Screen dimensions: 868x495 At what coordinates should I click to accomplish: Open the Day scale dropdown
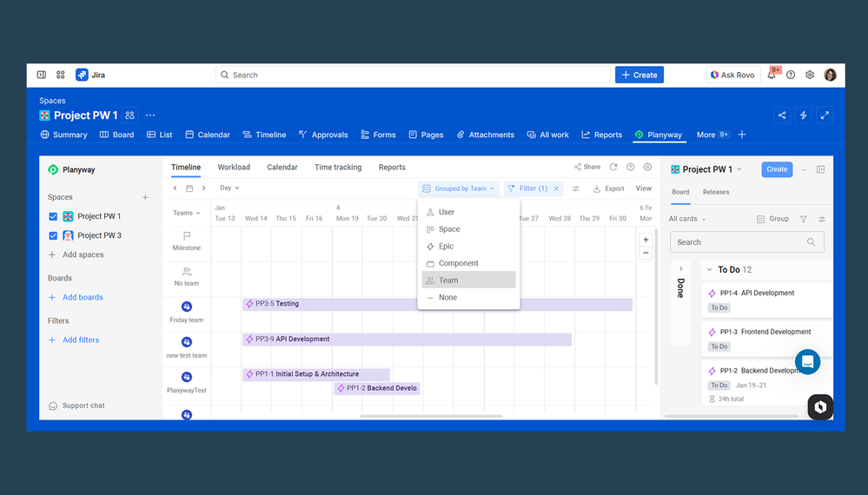point(229,188)
